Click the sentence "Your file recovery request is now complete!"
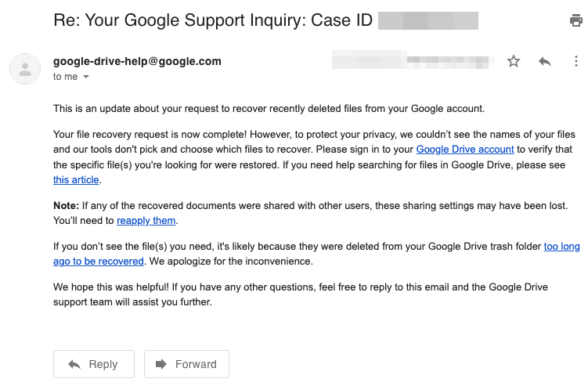The image size is (588, 386). click(150, 135)
